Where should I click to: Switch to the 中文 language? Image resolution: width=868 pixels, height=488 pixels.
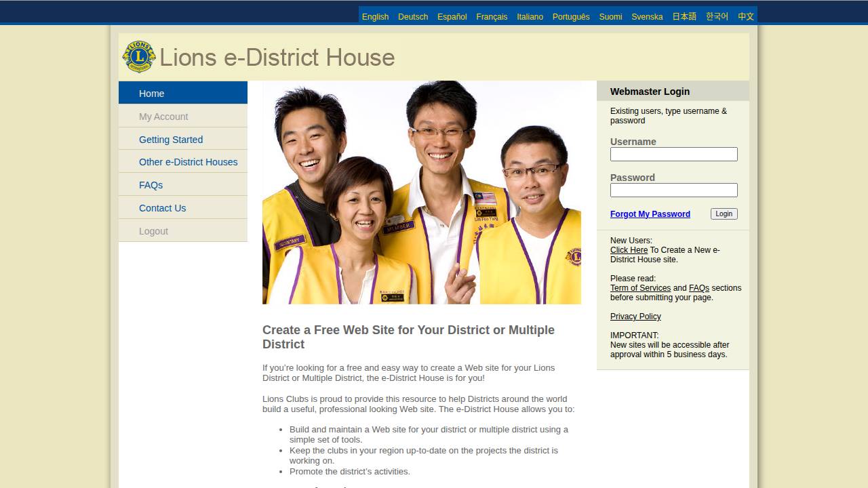745,16
